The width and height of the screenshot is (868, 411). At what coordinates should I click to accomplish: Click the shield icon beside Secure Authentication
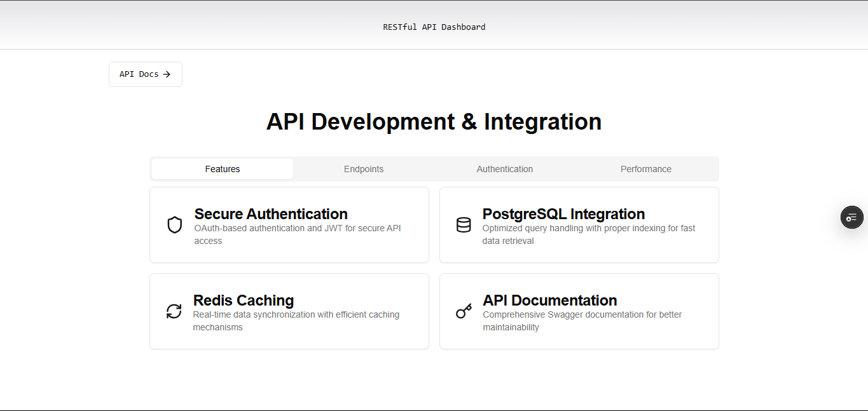click(x=175, y=225)
